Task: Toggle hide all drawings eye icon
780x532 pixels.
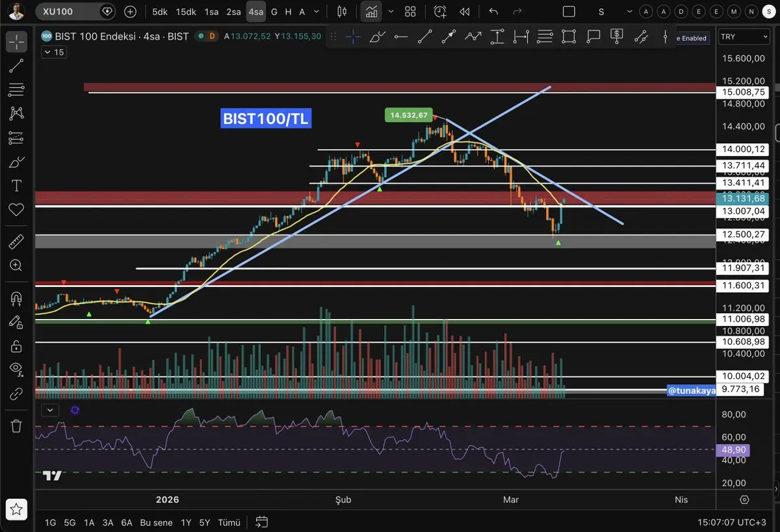Action: (x=16, y=369)
